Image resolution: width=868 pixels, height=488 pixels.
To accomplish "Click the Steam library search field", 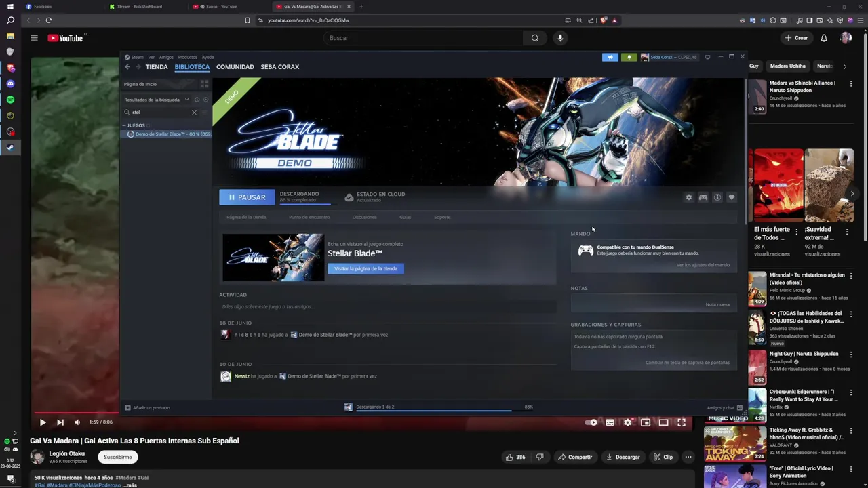I will (161, 113).
